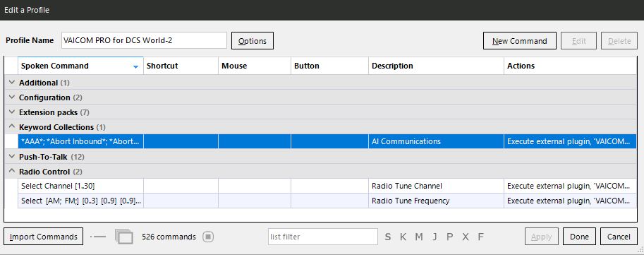Click the Profile Name text field

point(144,40)
